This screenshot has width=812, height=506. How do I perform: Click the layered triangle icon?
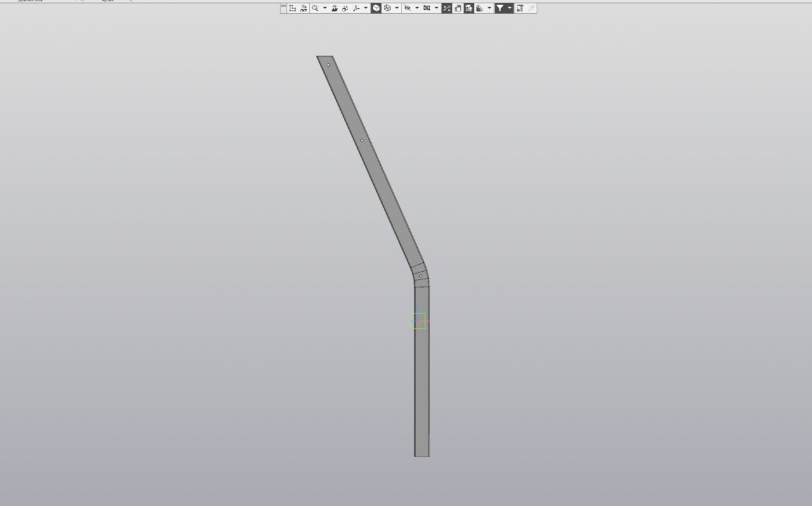(x=480, y=8)
